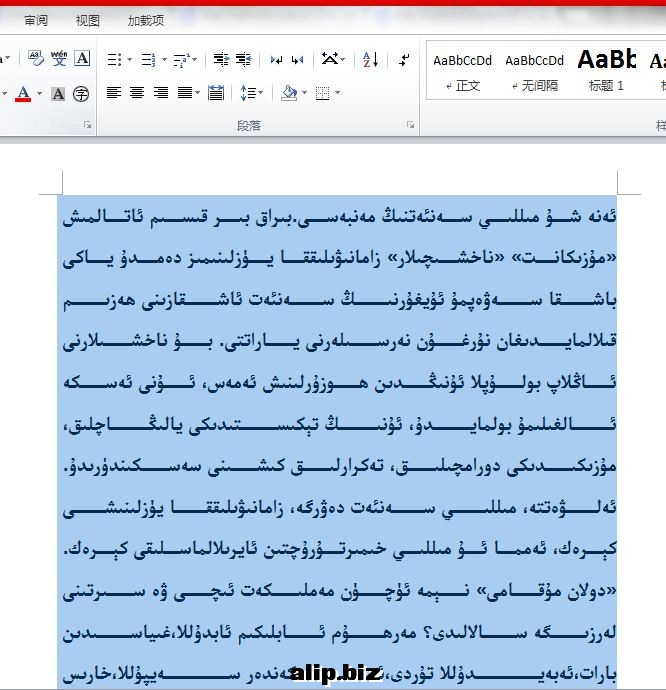Click the phonetic guide icon
The width and height of the screenshot is (666, 690).
[59, 59]
